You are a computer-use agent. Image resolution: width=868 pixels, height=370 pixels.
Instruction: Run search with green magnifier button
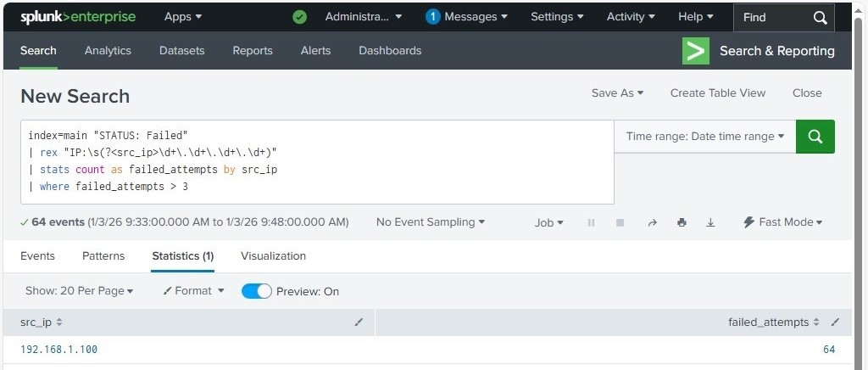(815, 137)
